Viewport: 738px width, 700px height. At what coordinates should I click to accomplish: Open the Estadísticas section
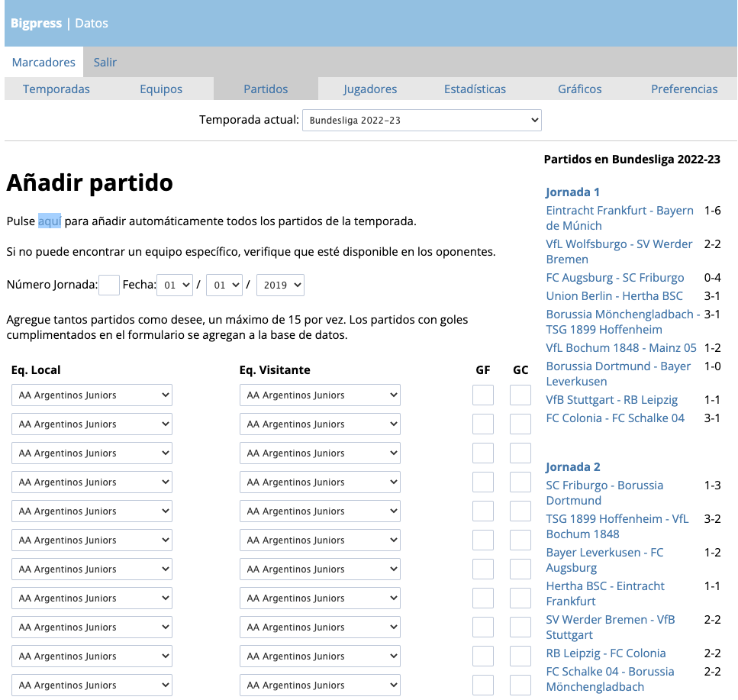pyautogui.click(x=475, y=89)
